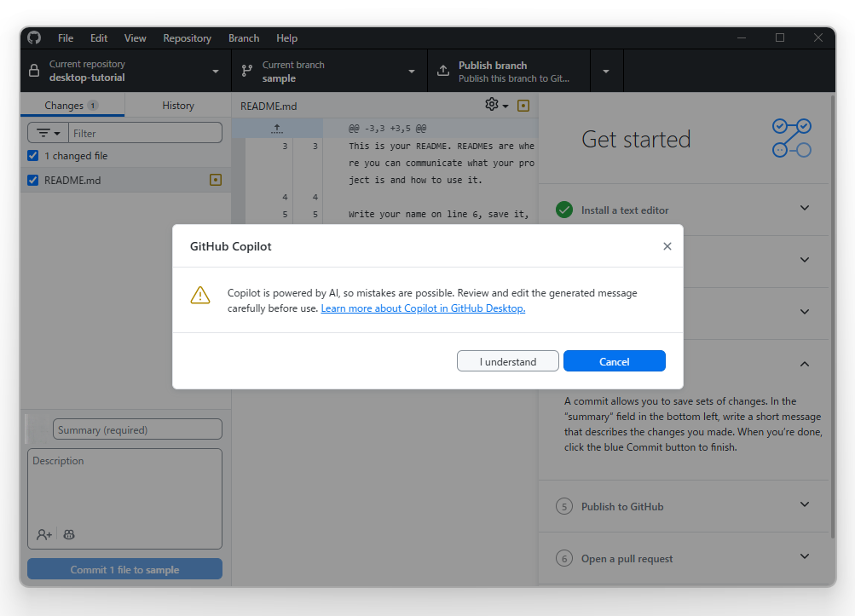Click the Summary (required) input field

coord(137,429)
